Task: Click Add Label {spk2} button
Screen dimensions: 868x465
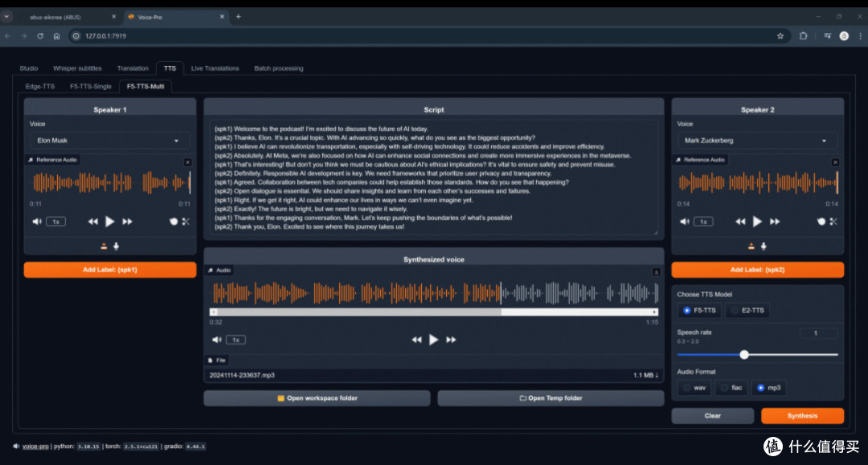Action: pyautogui.click(x=757, y=270)
